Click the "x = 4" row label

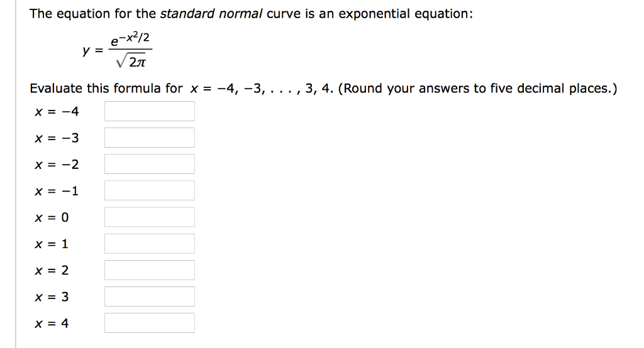coord(52,324)
